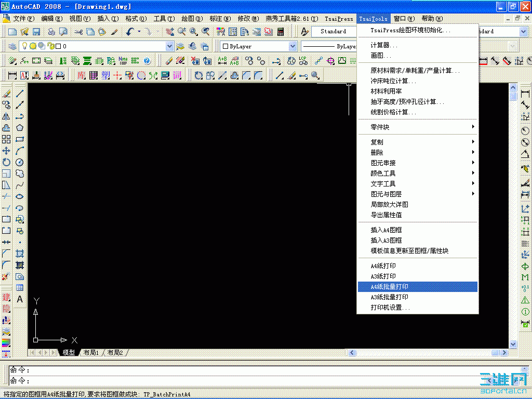This screenshot has height=399, width=532.
Task: Select the Erase tool in Modify toolbar
Action: point(6,94)
